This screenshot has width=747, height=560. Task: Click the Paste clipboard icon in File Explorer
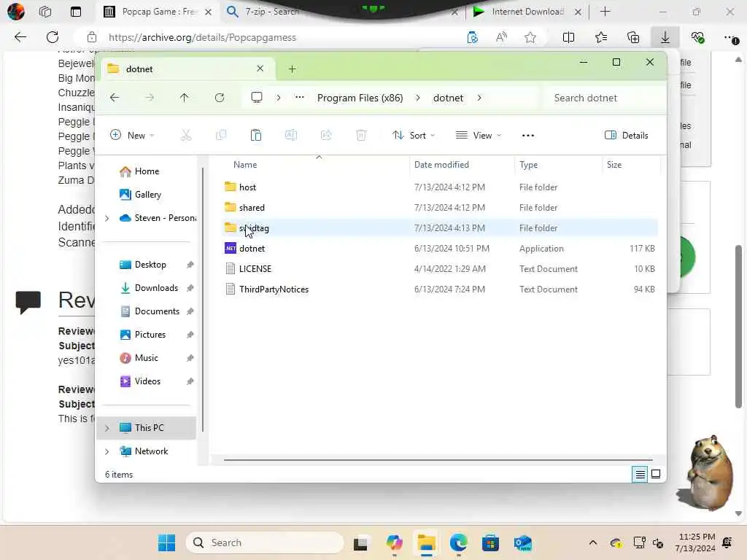[x=256, y=135]
